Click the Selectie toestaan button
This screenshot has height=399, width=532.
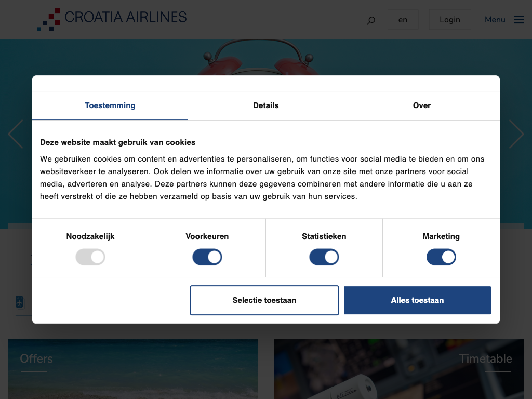(x=264, y=300)
